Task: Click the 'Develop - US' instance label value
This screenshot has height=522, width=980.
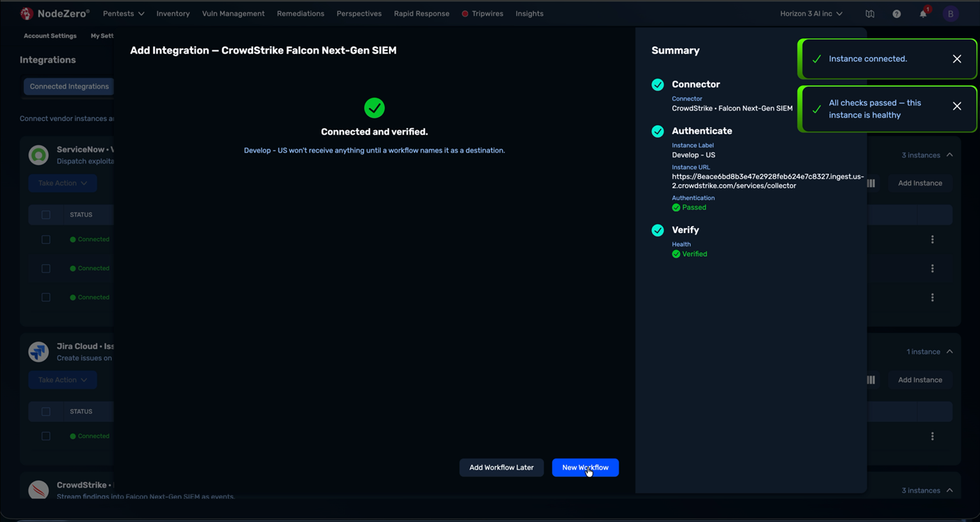Action: point(694,155)
